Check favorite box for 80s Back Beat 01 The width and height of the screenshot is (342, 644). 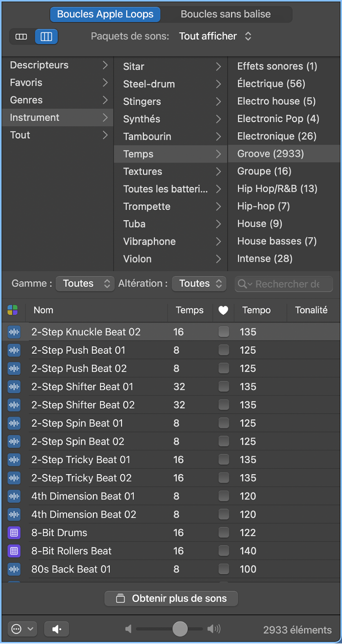click(224, 569)
